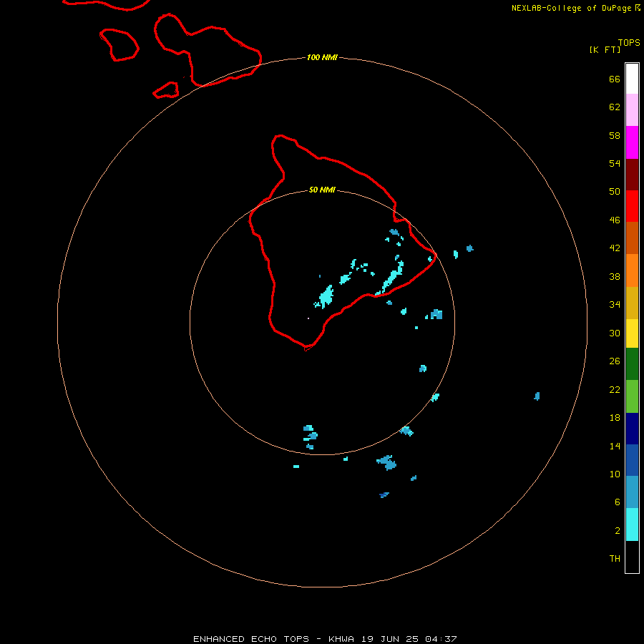Click the legend value "18"
This screenshot has height=644, width=644.
pos(615,418)
